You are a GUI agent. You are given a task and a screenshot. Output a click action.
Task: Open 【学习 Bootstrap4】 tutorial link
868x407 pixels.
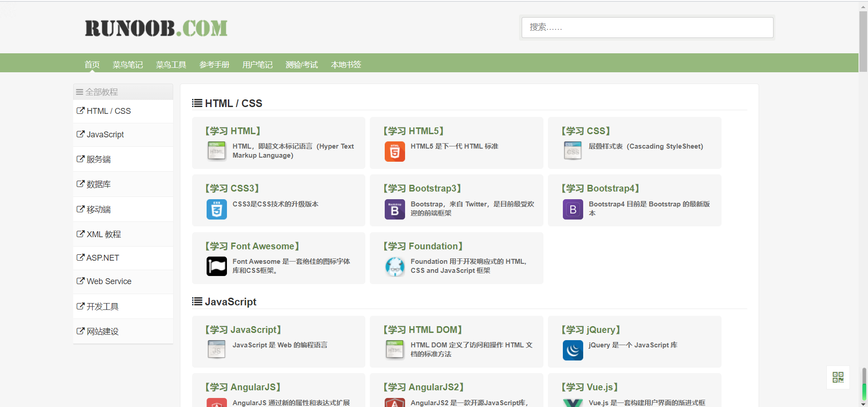(601, 188)
